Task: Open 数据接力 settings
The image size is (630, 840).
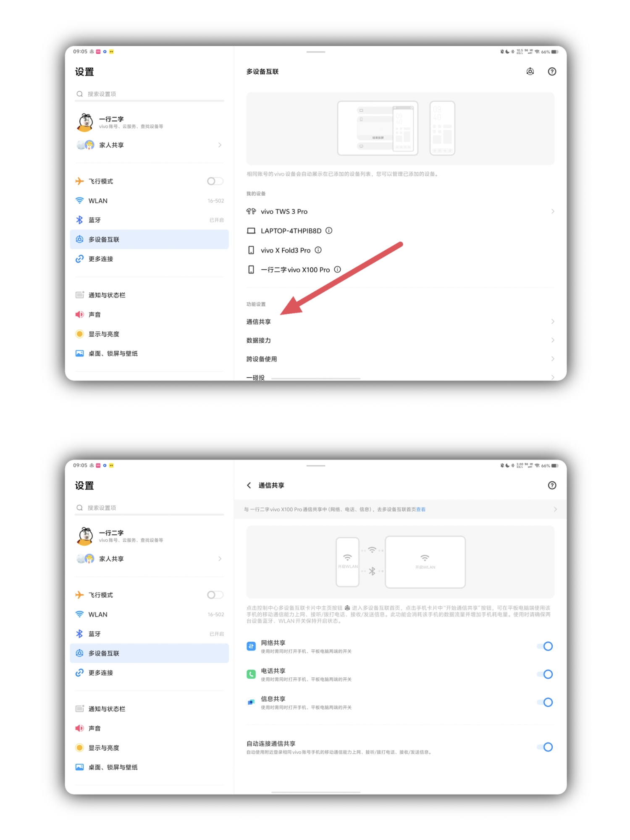Action: 400,340
